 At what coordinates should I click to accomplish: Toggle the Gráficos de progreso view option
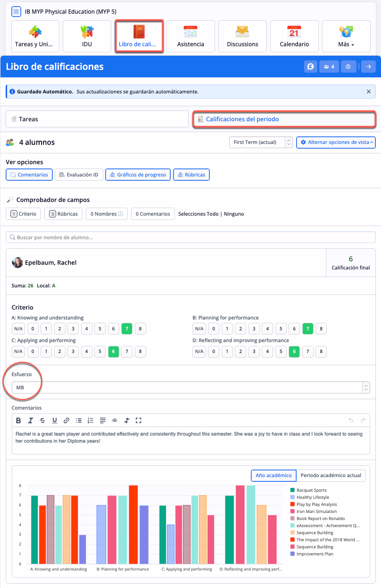(x=138, y=175)
